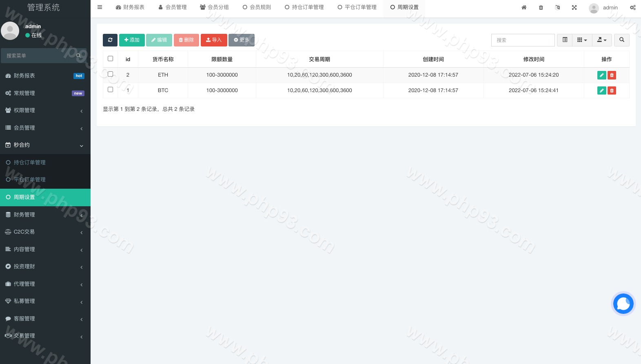
Task: Click the home icon in top bar
Action: [524, 7]
